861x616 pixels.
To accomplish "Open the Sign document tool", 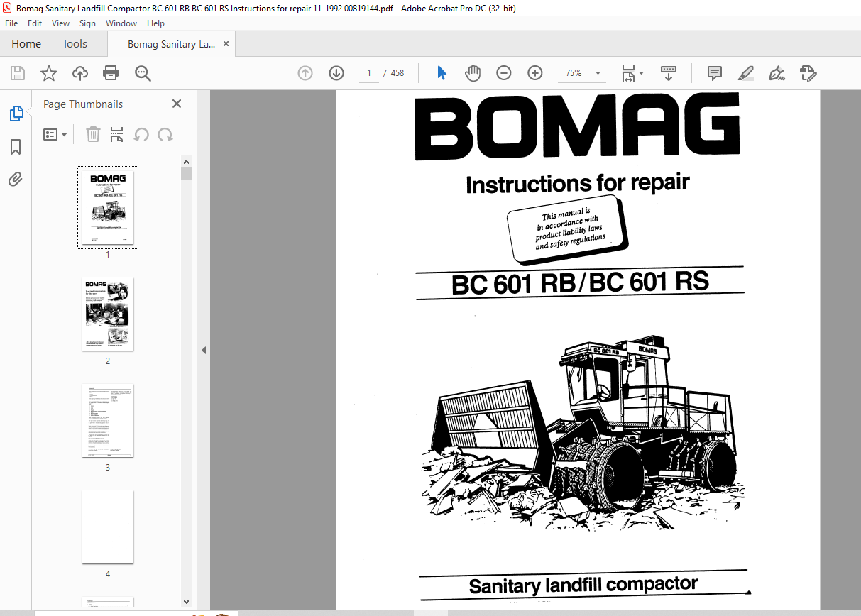I will pyautogui.click(x=777, y=73).
